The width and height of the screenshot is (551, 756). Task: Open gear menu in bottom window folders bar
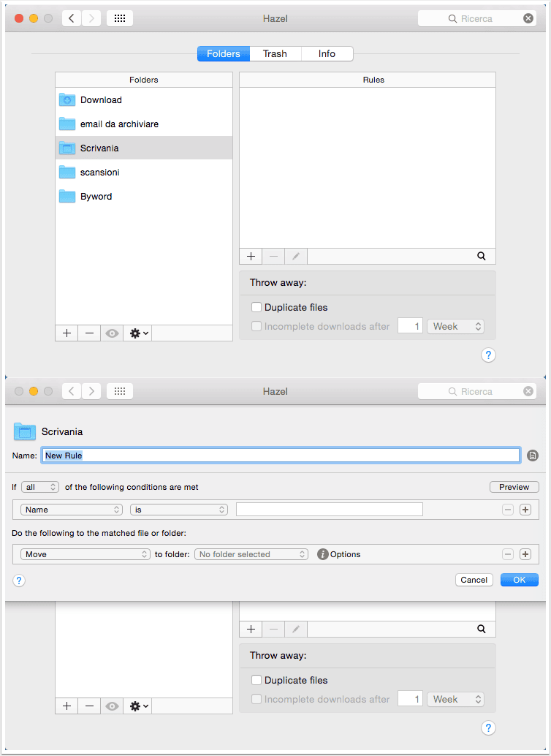click(138, 706)
